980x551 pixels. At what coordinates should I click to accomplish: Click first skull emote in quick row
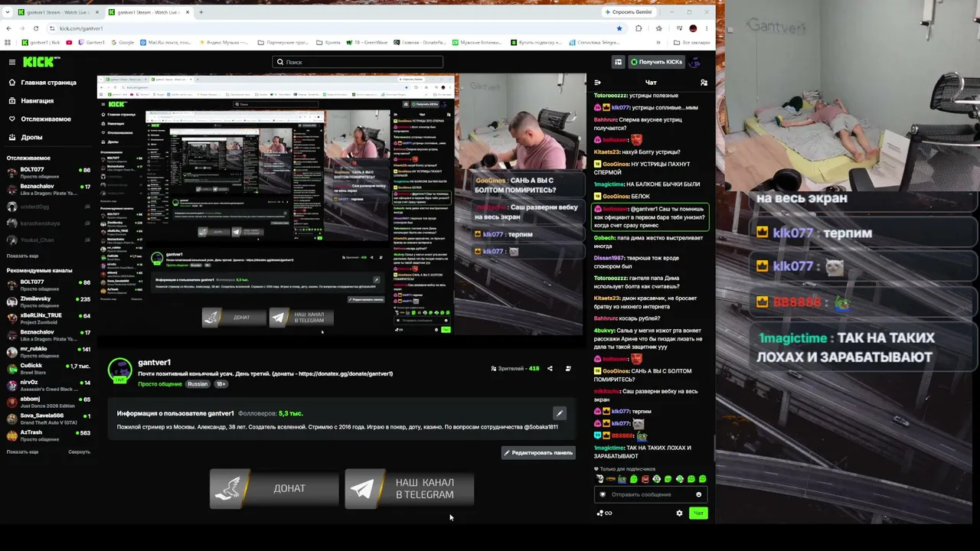coord(599,479)
